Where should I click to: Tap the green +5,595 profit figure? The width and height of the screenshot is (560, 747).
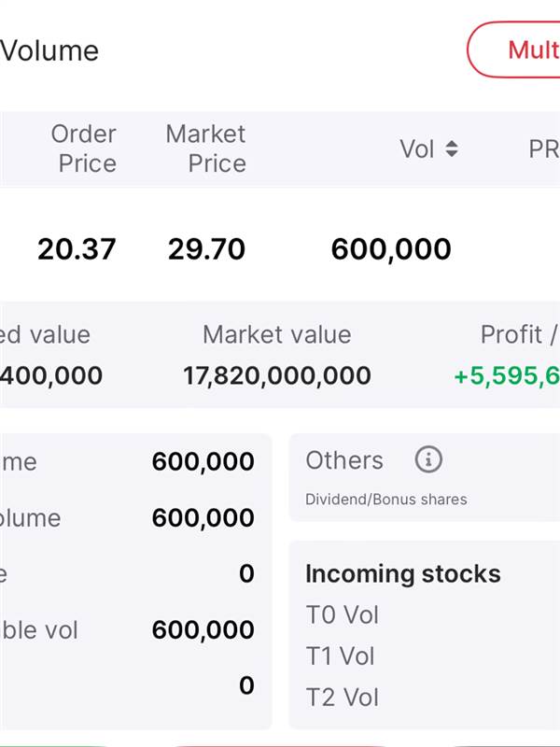[x=507, y=376]
